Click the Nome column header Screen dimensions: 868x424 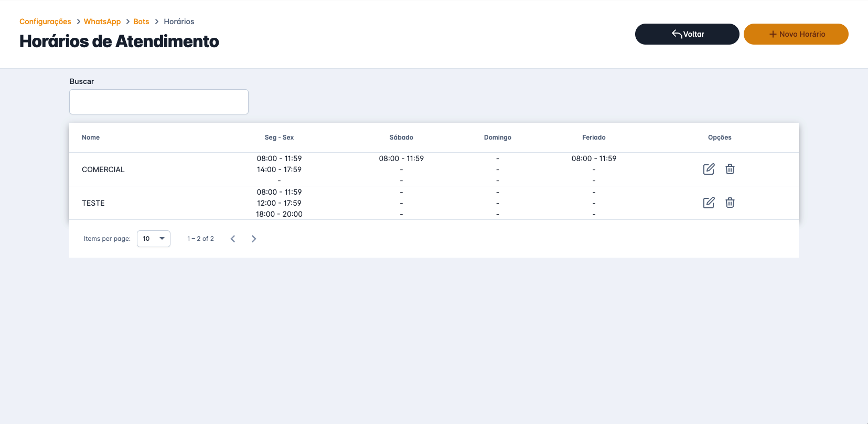pos(91,137)
